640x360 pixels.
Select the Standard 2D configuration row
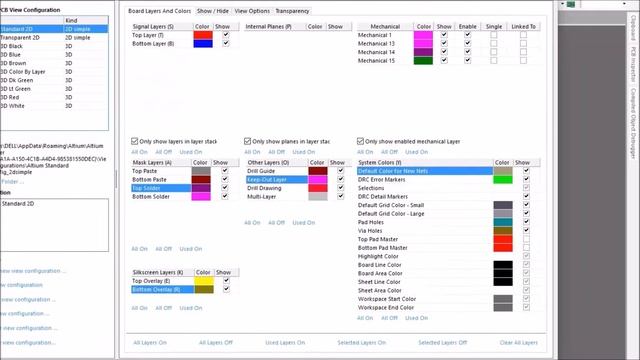(54, 29)
